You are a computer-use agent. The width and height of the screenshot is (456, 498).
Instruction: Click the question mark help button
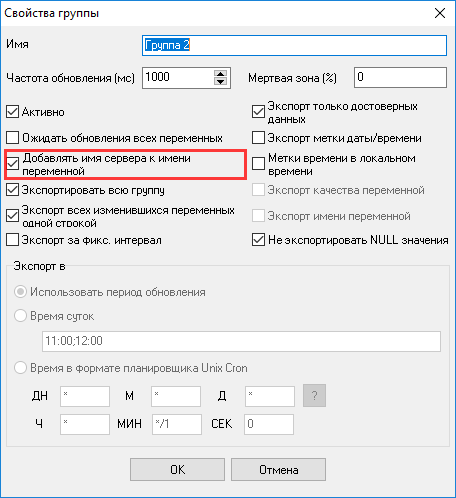(314, 395)
